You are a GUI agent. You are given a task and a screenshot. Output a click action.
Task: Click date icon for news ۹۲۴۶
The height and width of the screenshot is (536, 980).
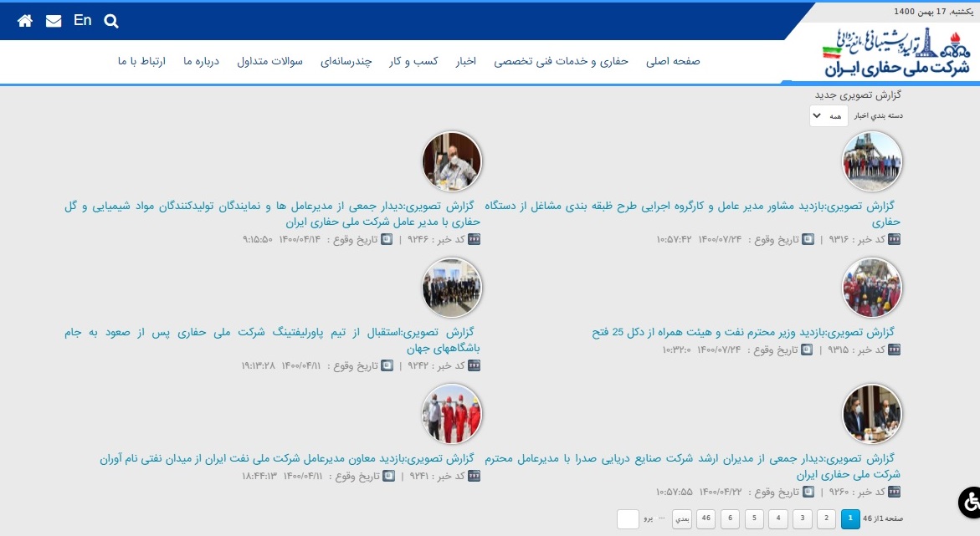[387, 239]
